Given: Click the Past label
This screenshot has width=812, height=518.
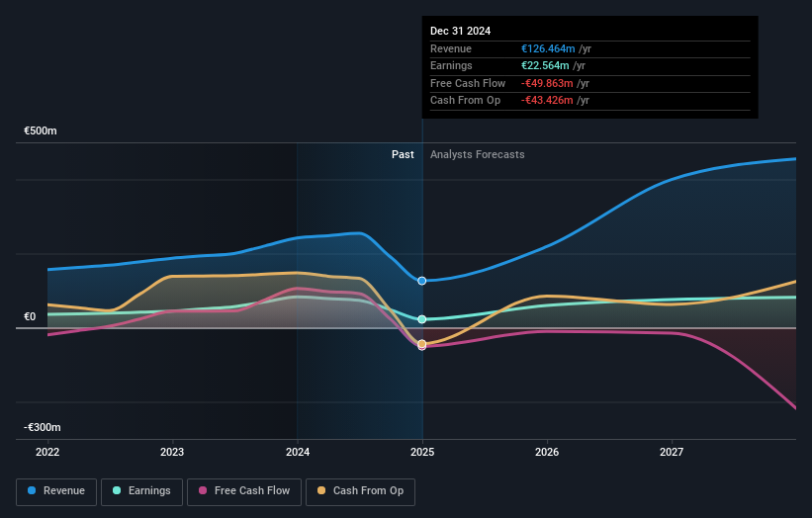Looking at the screenshot, I should pos(403,154).
